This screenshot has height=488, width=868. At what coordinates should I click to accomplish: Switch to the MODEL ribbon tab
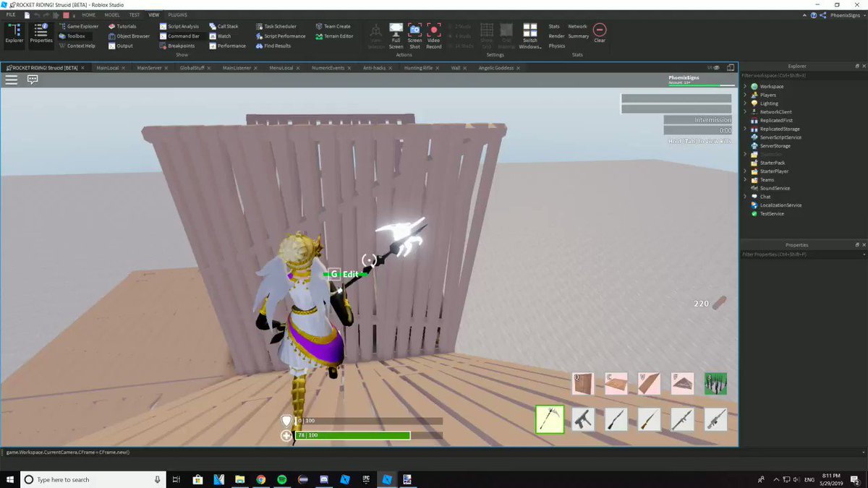[x=112, y=14]
